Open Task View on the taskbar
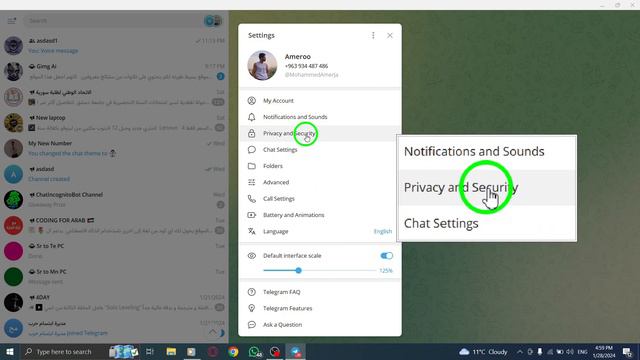This screenshot has height=360, width=640. [150, 352]
